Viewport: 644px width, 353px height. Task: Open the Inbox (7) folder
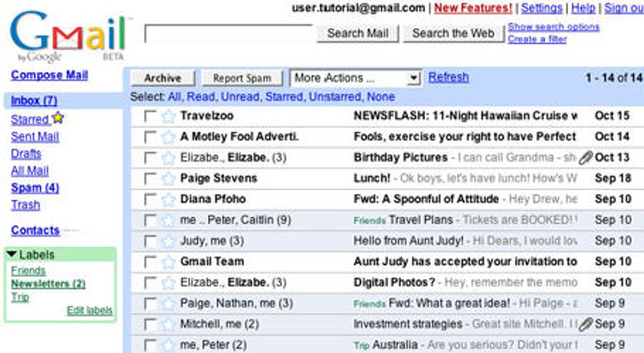pyautogui.click(x=34, y=101)
